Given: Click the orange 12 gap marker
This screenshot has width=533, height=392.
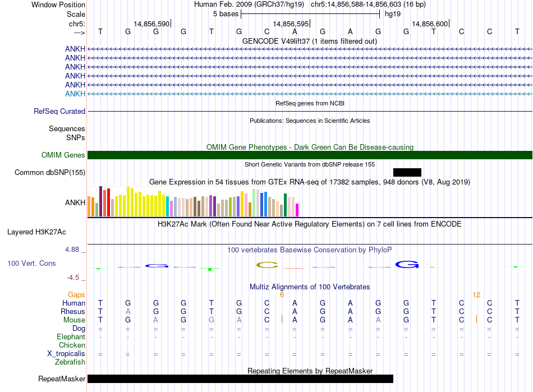Looking at the screenshot, I should pos(476,294).
